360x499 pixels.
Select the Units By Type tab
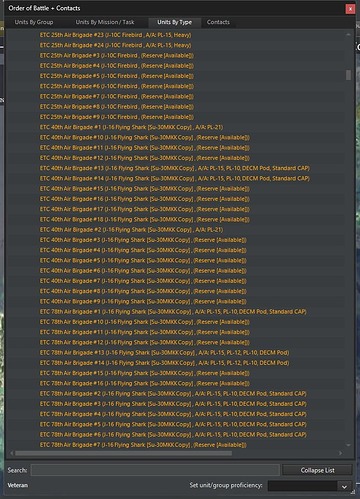174,22
